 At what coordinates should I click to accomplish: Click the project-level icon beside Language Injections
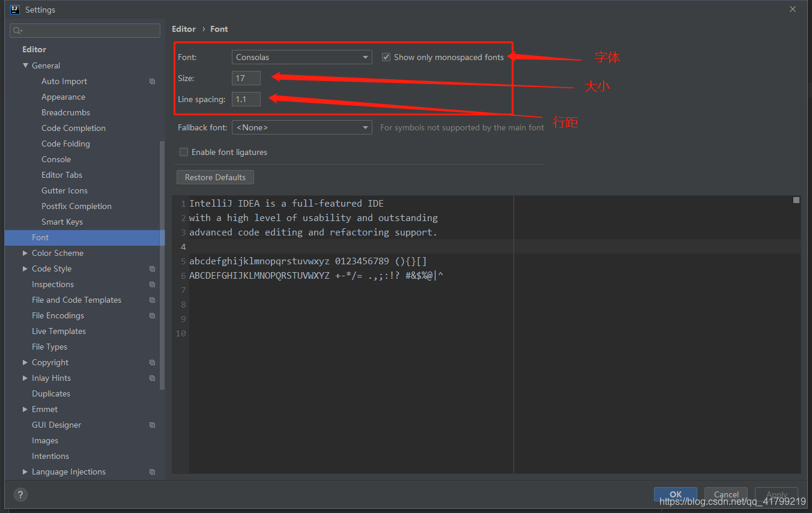[152, 472]
